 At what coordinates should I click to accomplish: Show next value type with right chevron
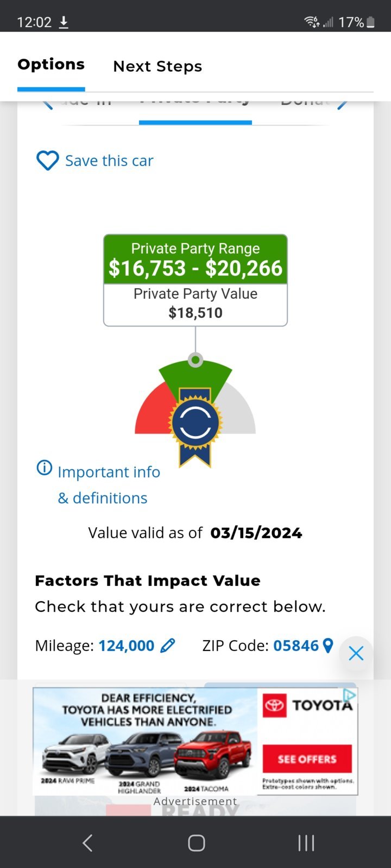tap(342, 104)
